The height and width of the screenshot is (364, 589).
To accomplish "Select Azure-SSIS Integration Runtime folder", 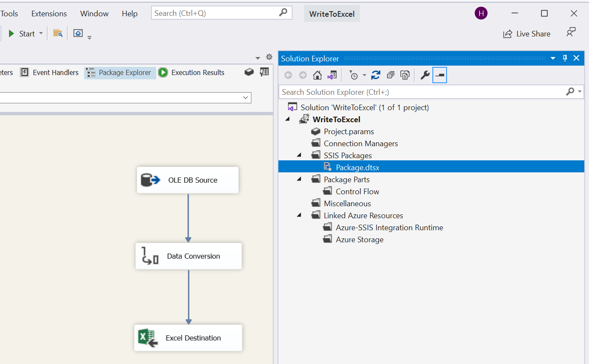I will click(x=390, y=228).
